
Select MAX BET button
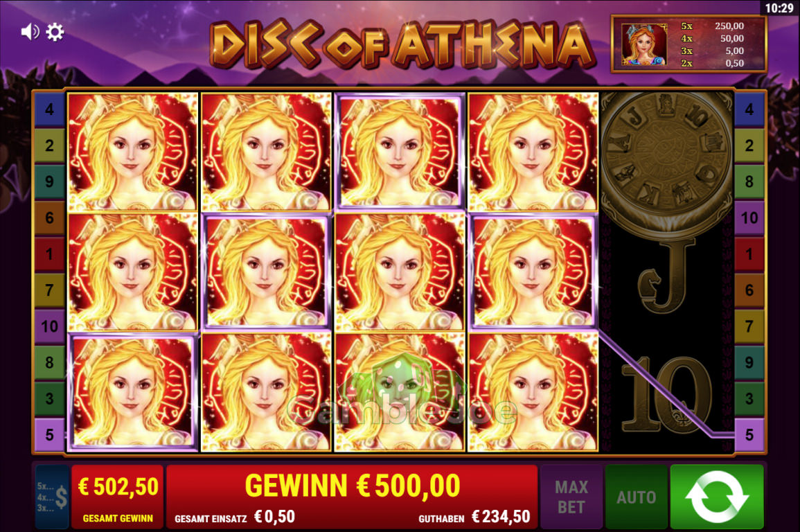[x=571, y=497]
